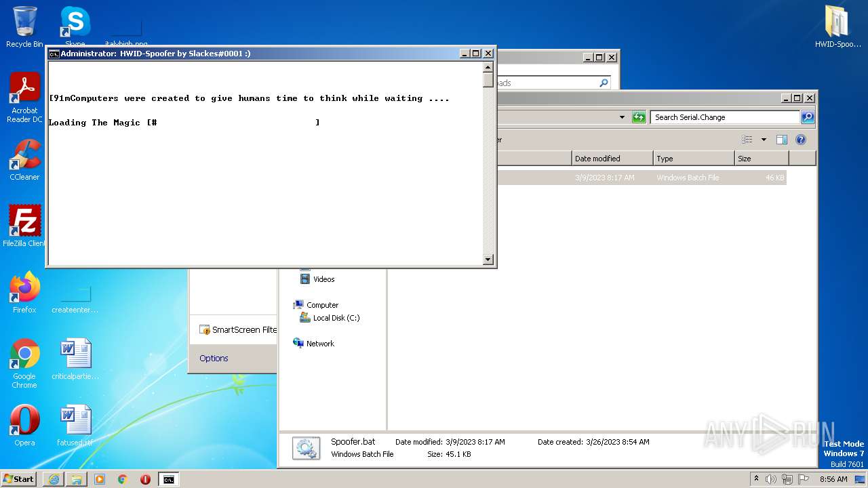This screenshot has width=868, height=488.
Task: Open Windows Media Player taskbar icon
Action: [x=100, y=479]
